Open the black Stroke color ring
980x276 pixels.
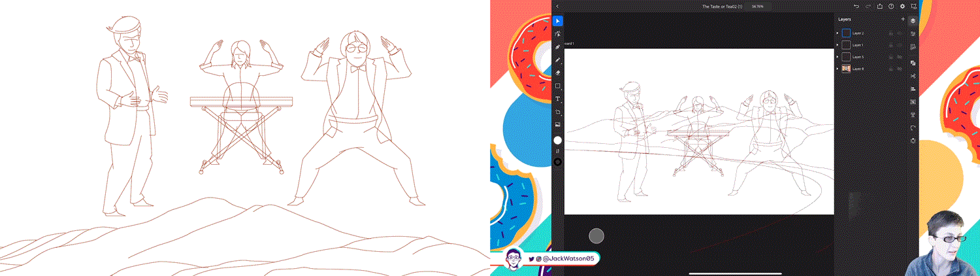(558, 162)
